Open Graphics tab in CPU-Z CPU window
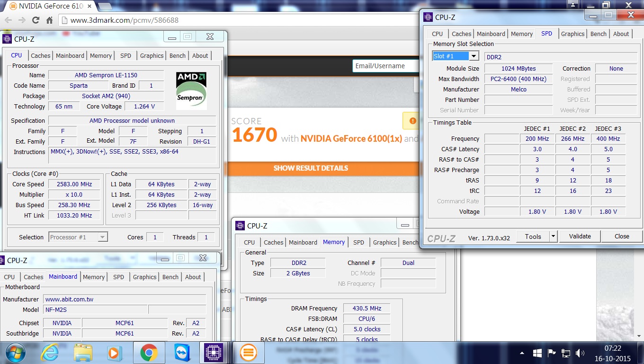Image resolution: width=644 pixels, height=364 pixels. click(152, 55)
